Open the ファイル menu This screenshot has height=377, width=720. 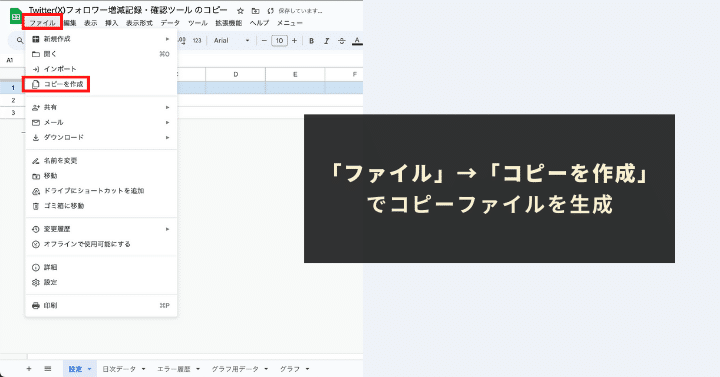click(42, 23)
